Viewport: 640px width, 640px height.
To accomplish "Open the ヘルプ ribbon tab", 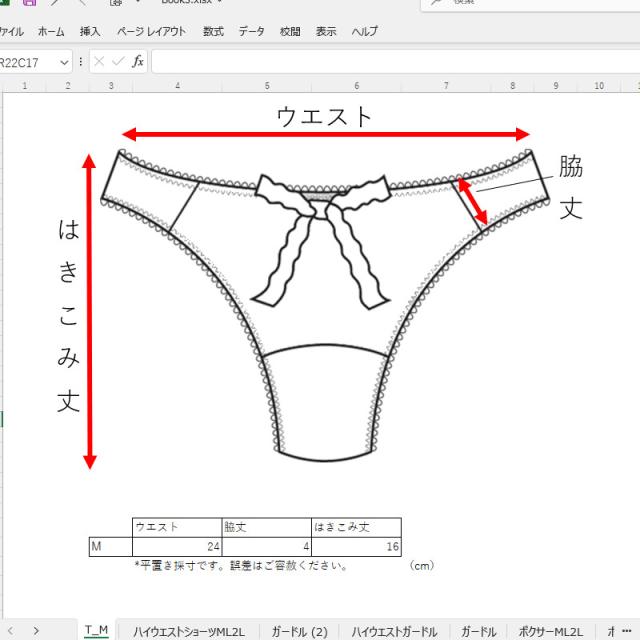I will pos(364,32).
